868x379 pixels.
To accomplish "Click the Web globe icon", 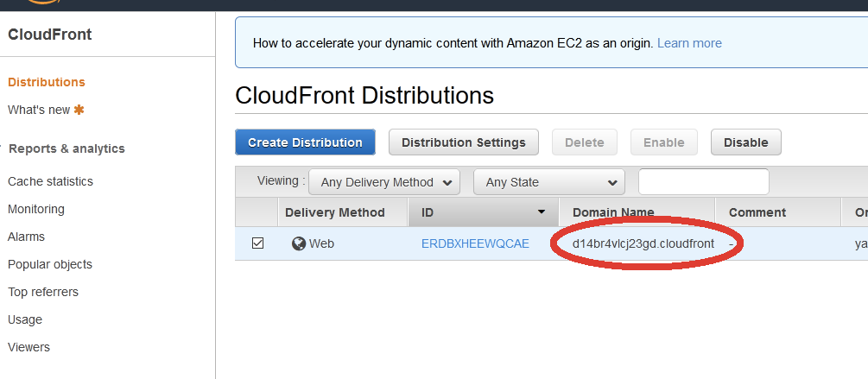I will (x=299, y=243).
